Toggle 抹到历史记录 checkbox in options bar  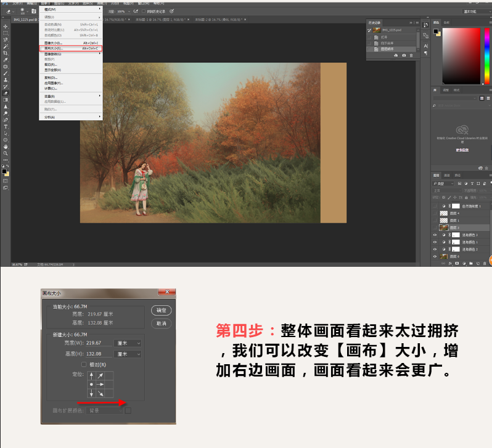[x=144, y=11]
